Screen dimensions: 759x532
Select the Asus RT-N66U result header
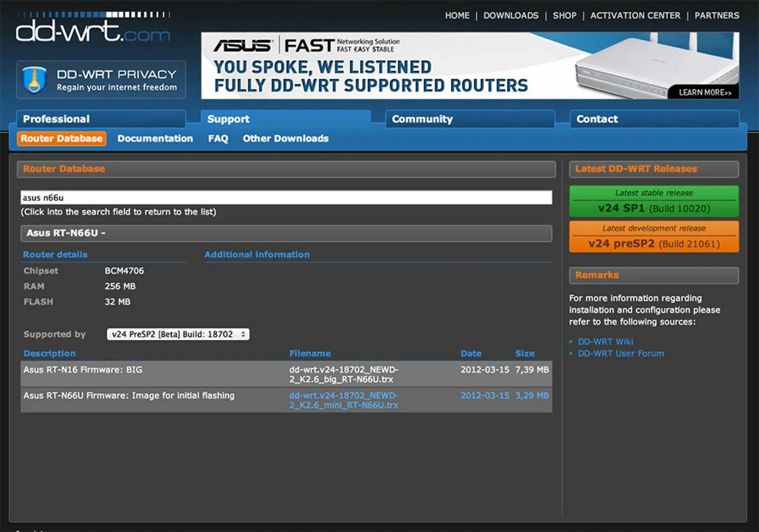pos(286,233)
